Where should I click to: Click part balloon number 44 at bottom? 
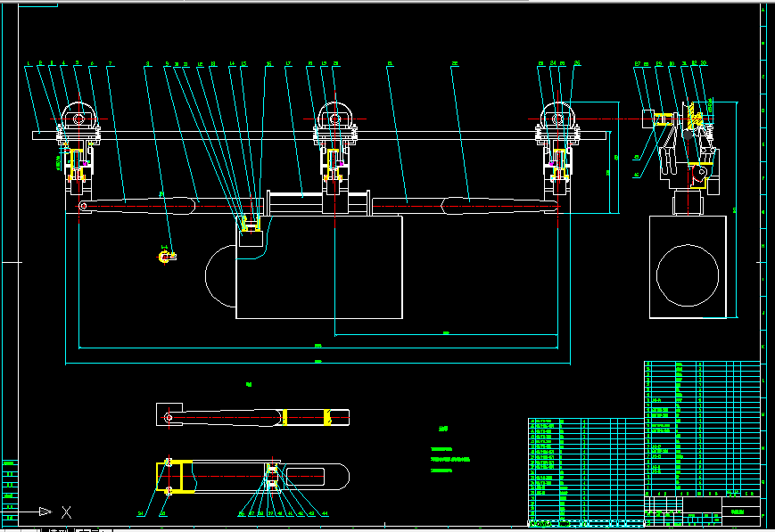[x=325, y=513]
